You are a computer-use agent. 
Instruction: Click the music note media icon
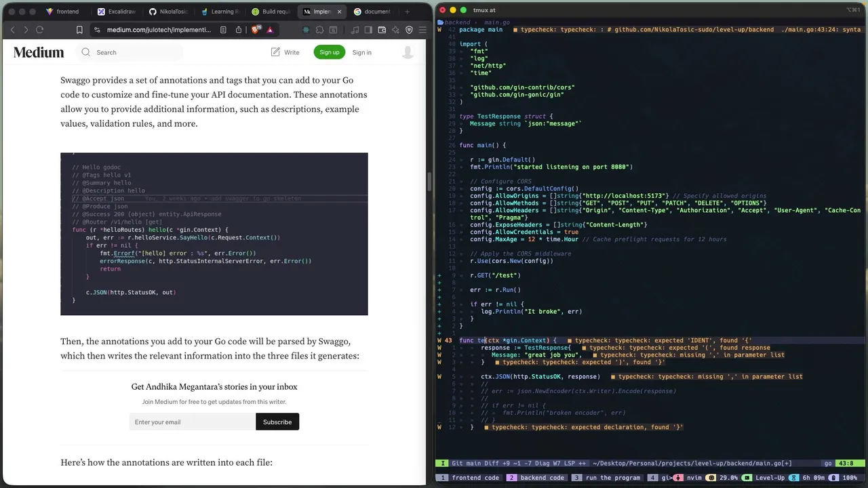pos(355,30)
